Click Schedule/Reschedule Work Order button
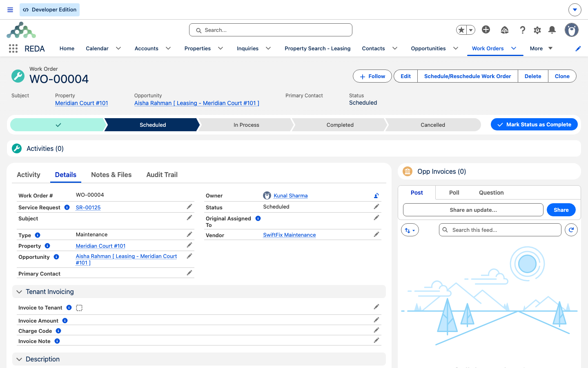Image resolution: width=588 pixels, height=368 pixels. (468, 76)
